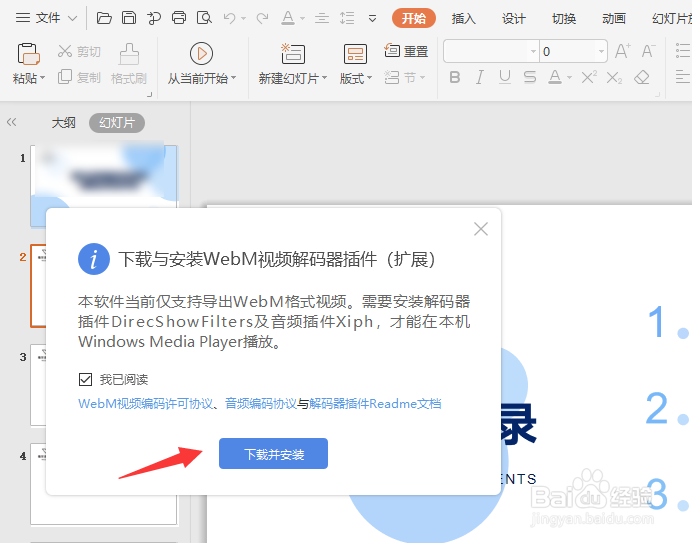Click quick toolbar line spacing icon
Viewport: 692px width, 543px height.
[x=347, y=18]
